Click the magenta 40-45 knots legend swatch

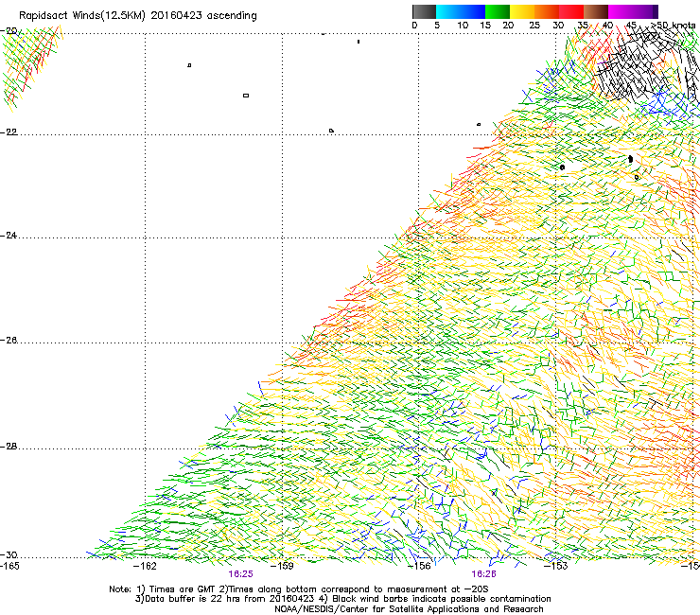click(x=621, y=11)
